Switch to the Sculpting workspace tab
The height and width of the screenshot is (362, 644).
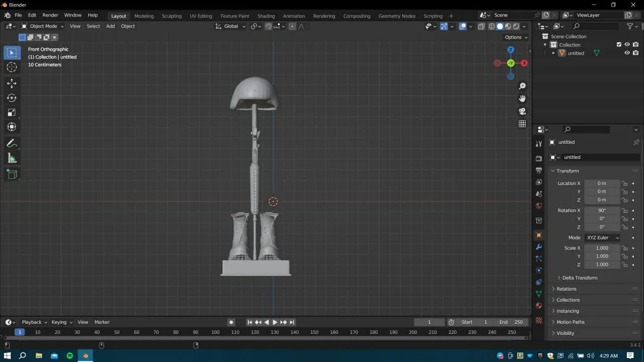pos(172,16)
